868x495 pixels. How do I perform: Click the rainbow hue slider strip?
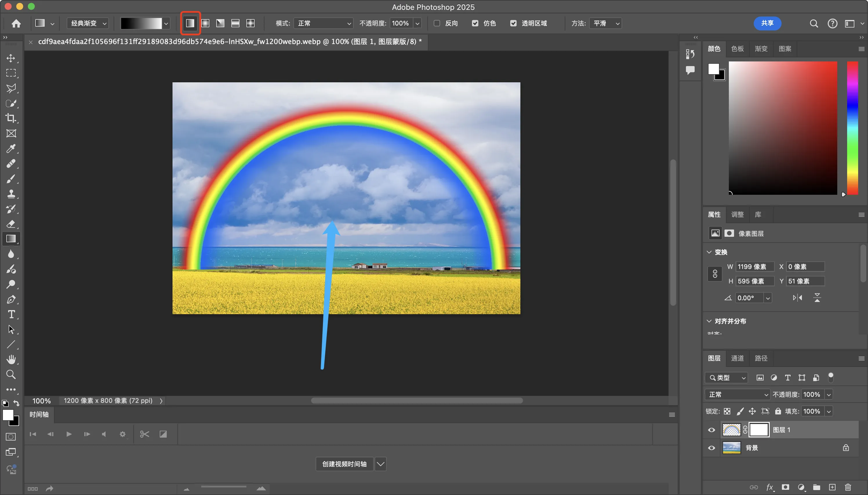pos(852,128)
